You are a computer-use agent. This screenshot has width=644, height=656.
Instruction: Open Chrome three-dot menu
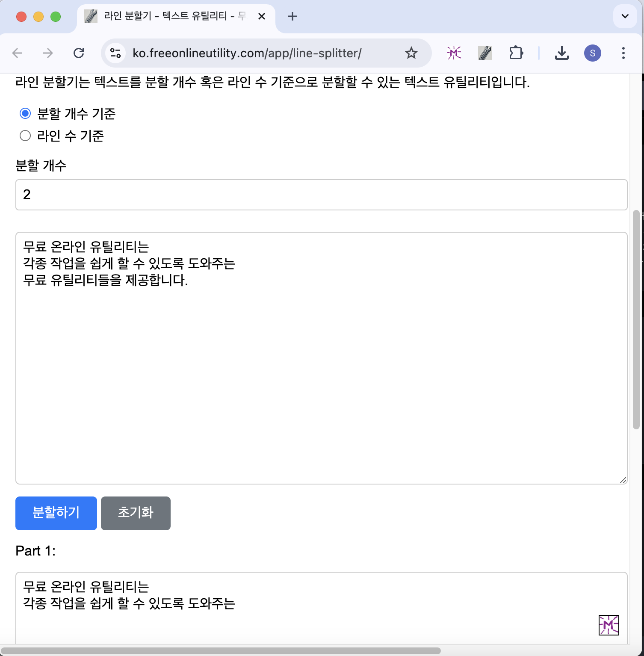coord(623,53)
